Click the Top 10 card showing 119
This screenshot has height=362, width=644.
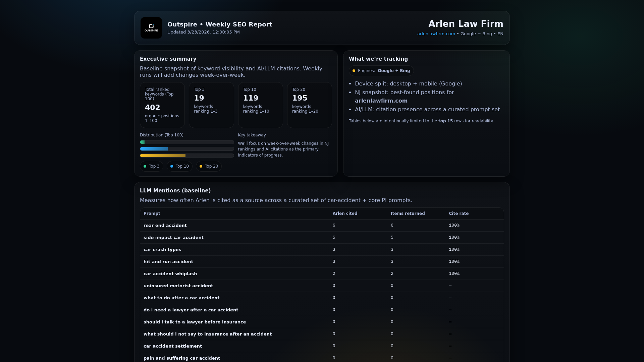click(261, 105)
